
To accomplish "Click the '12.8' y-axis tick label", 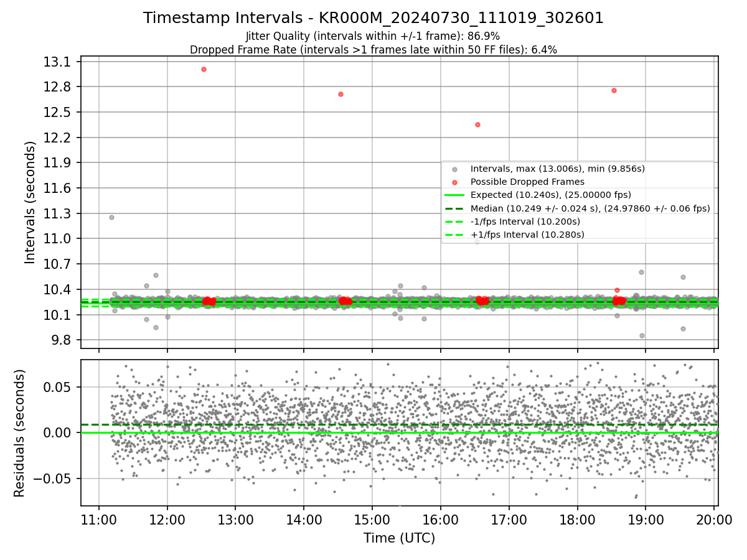I will pyautogui.click(x=59, y=86).
